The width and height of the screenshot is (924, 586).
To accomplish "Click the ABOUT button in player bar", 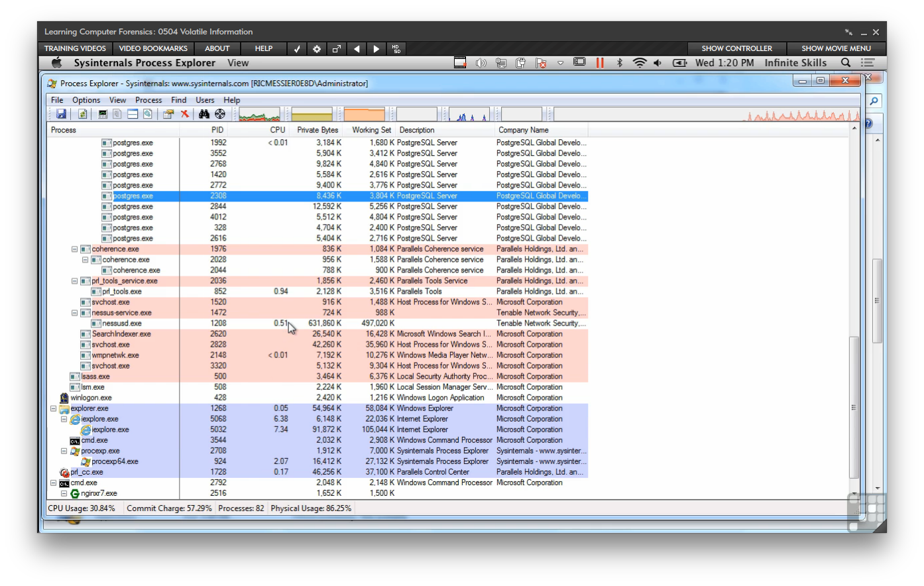I will [217, 48].
